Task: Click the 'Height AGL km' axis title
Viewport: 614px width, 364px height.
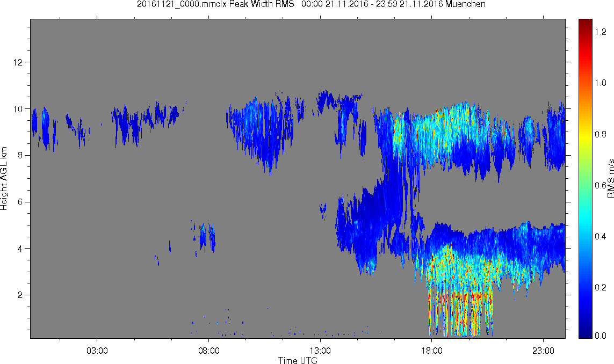Action: pyautogui.click(x=4, y=178)
